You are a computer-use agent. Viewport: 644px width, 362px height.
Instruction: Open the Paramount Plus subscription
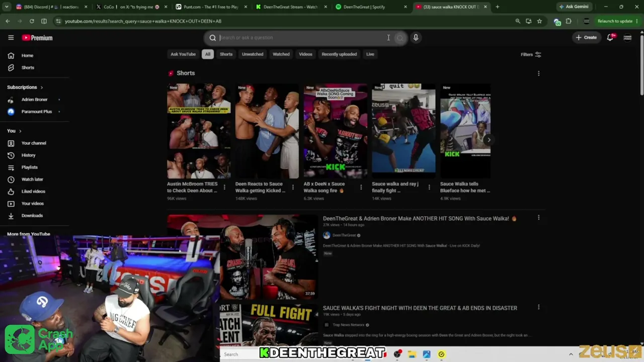36,112
